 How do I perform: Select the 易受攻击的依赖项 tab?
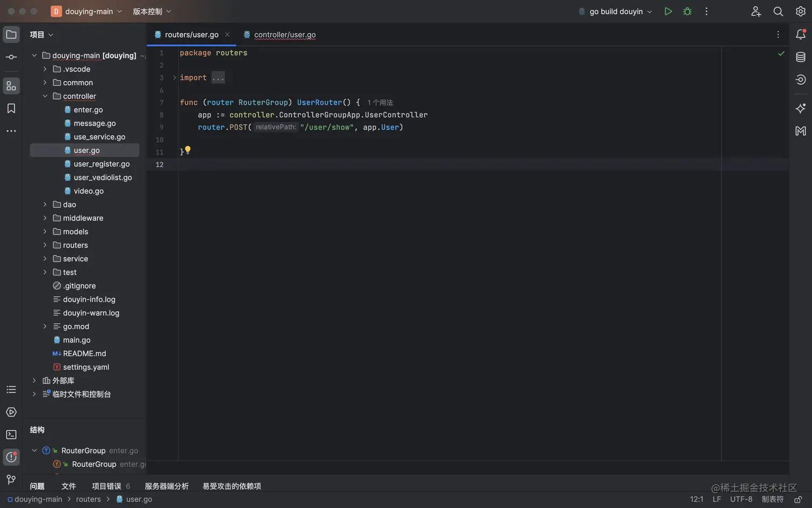[231, 486]
